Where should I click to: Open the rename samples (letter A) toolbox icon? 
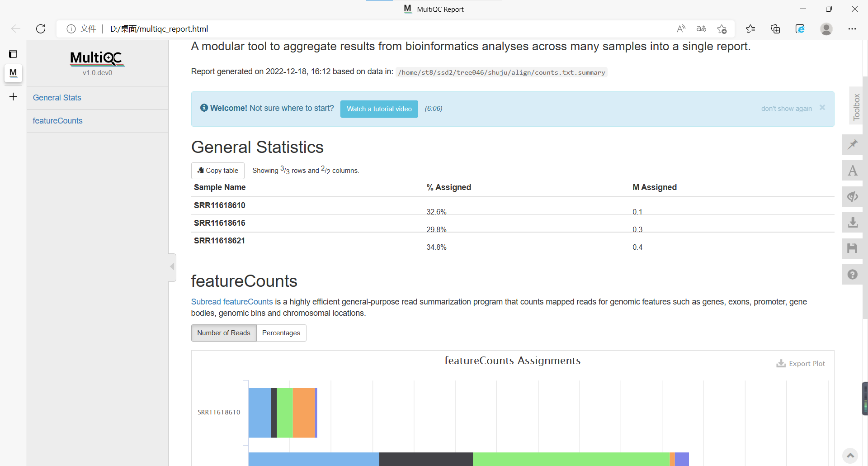tap(853, 171)
